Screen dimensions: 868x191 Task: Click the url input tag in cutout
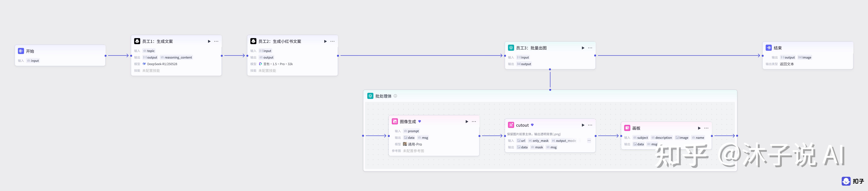(x=521, y=141)
